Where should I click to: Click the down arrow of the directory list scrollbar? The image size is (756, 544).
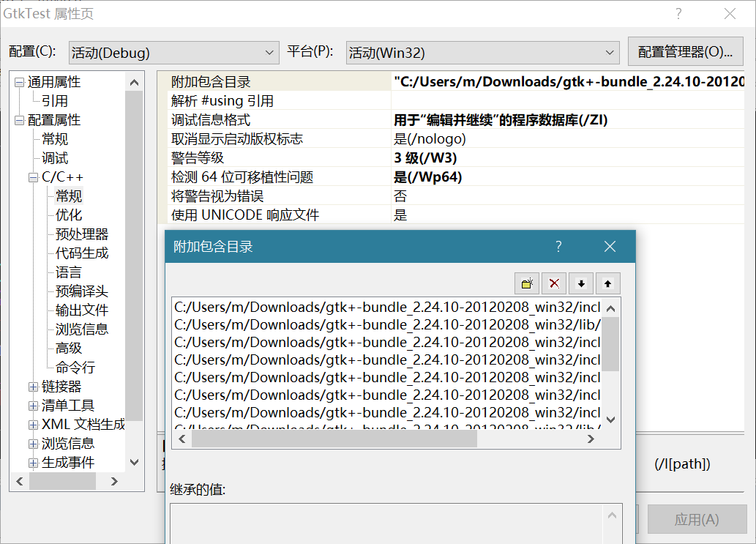[611, 420]
